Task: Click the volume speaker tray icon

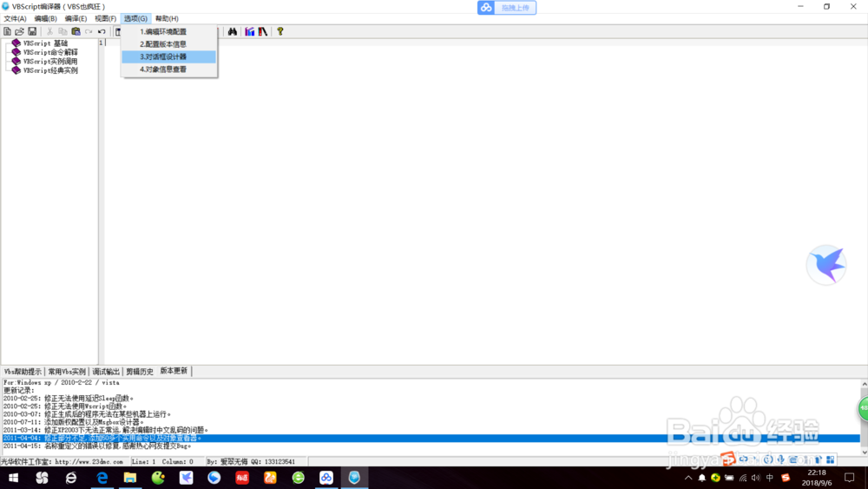Action: (756, 478)
